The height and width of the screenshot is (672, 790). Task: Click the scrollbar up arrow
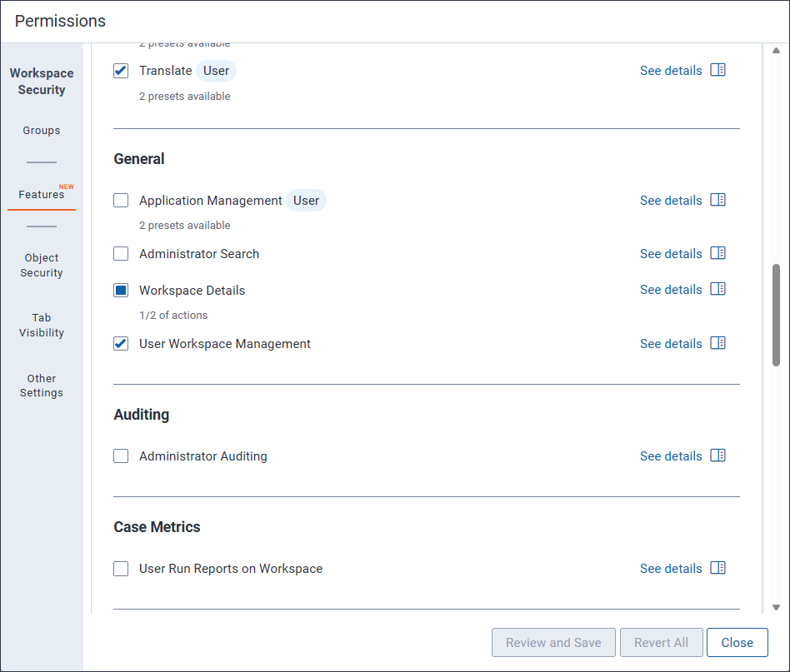pyautogui.click(x=776, y=50)
